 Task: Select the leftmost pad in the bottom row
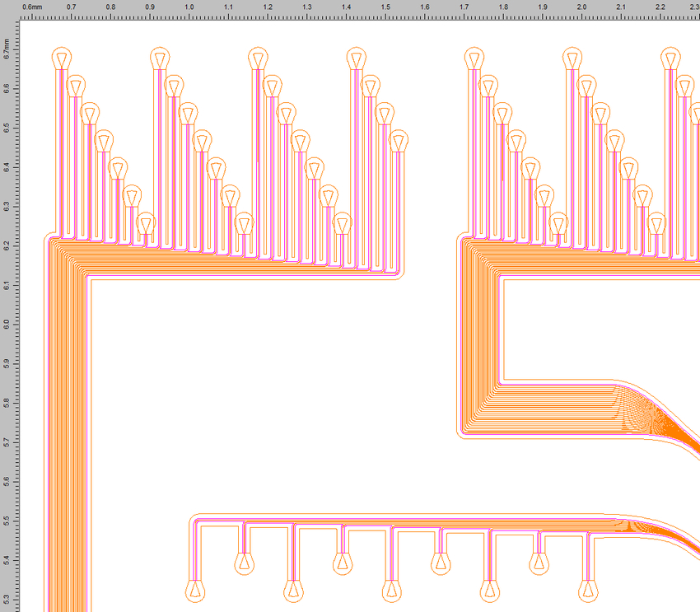pyautogui.click(x=194, y=591)
